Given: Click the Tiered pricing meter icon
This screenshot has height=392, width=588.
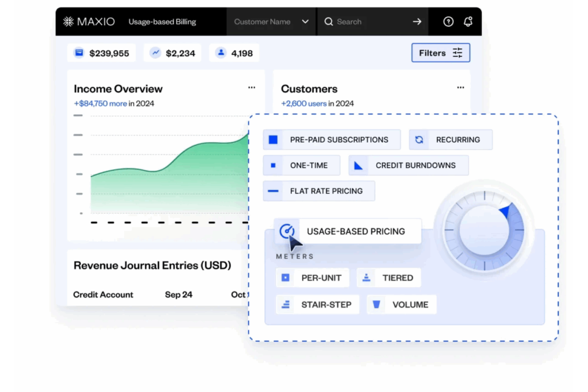Looking at the screenshot, I should 367,277.
